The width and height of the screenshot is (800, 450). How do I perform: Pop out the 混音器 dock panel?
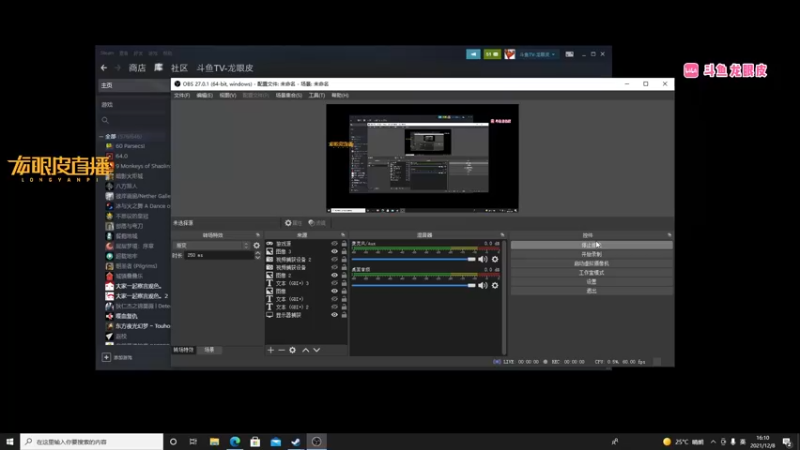coord(502,235)
